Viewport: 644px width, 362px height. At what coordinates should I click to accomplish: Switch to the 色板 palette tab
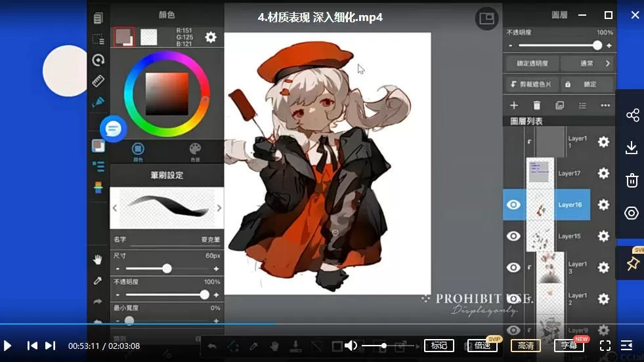[x=195, y=151]
